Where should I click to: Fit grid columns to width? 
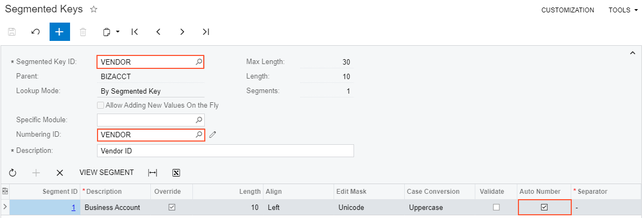click(x=153, y=173)
